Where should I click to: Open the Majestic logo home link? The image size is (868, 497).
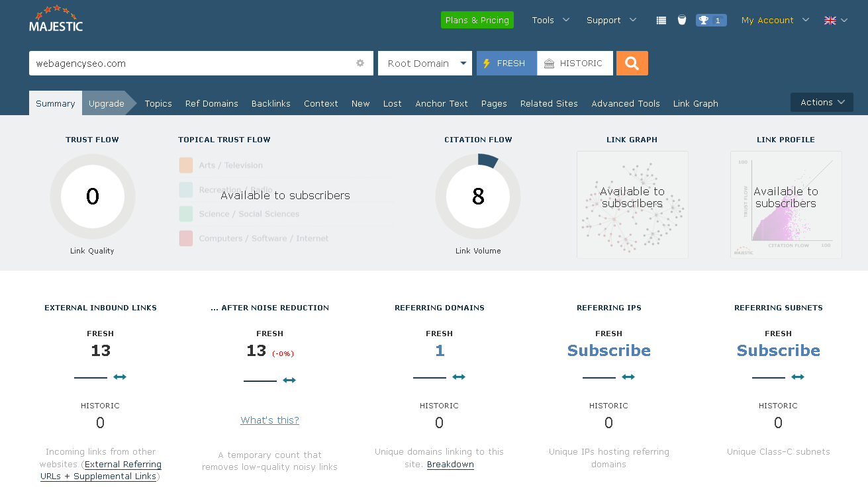(56, 19)
